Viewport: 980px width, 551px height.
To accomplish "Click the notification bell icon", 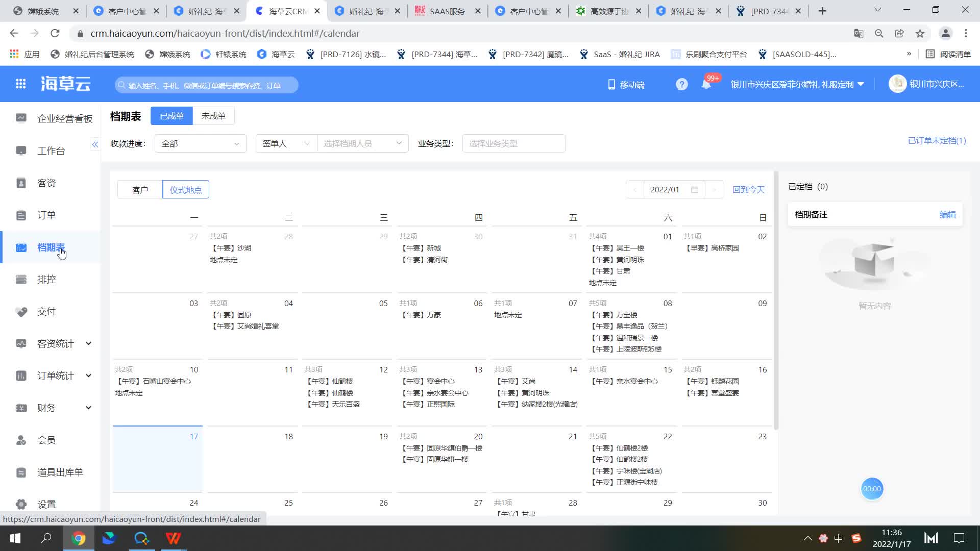I will tap(706, 85).
